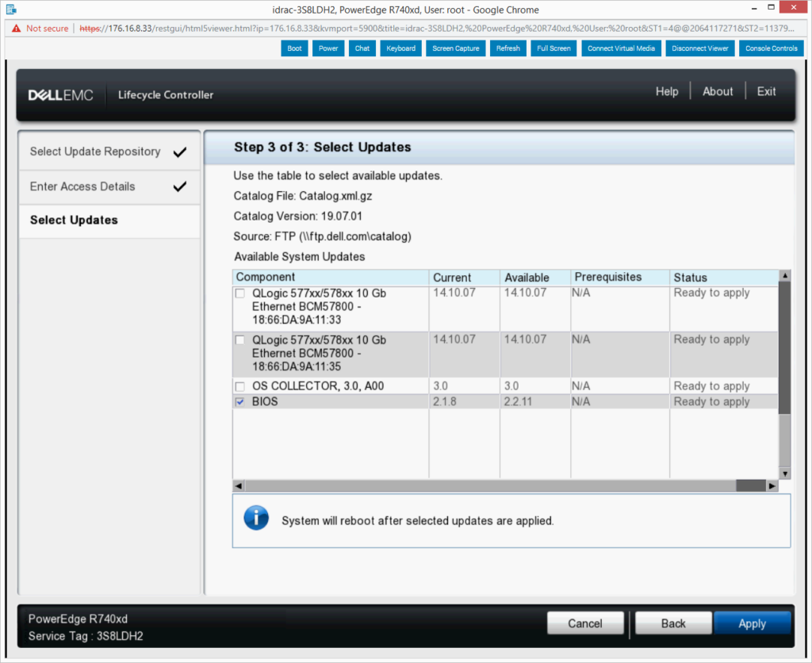Click the Boot toolbar button
812x663 pixels.
pos(294,48)
